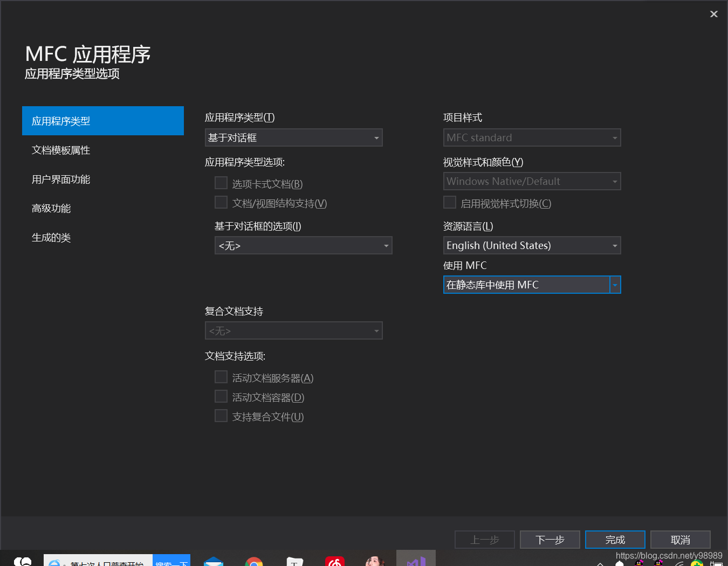
Task: Click the 上一步 button
Action: click(485, 540)
